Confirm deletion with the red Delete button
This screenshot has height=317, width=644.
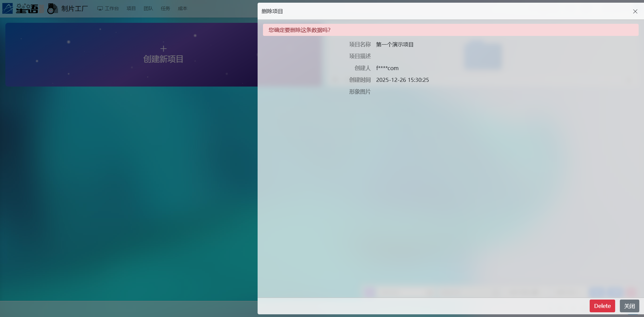pyautogui.click(x=602, y=306)
